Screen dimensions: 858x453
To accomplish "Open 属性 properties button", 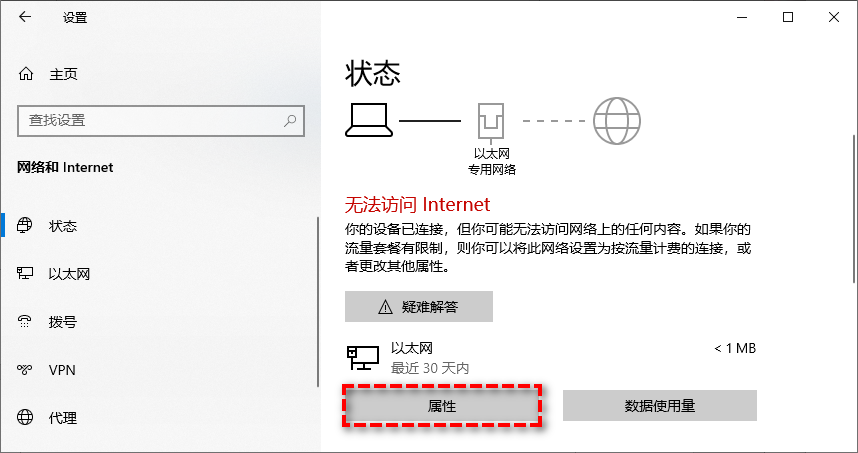I will pyautogui.click(x=442, y=406).
